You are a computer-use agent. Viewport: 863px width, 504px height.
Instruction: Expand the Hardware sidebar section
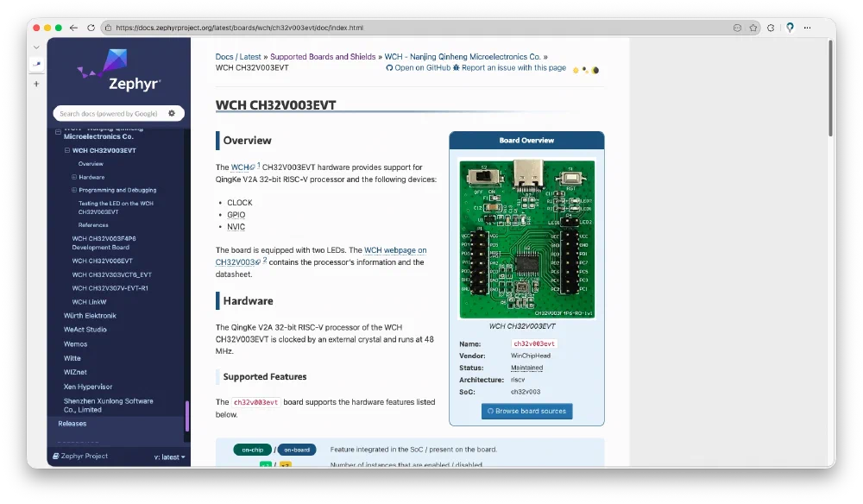click(74, 177)
